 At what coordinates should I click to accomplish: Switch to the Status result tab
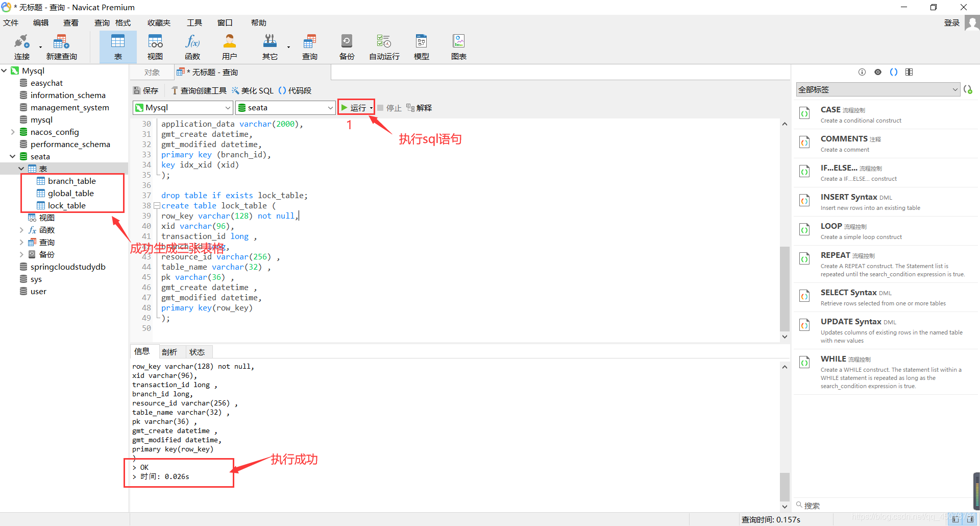[x=197, y=352]
